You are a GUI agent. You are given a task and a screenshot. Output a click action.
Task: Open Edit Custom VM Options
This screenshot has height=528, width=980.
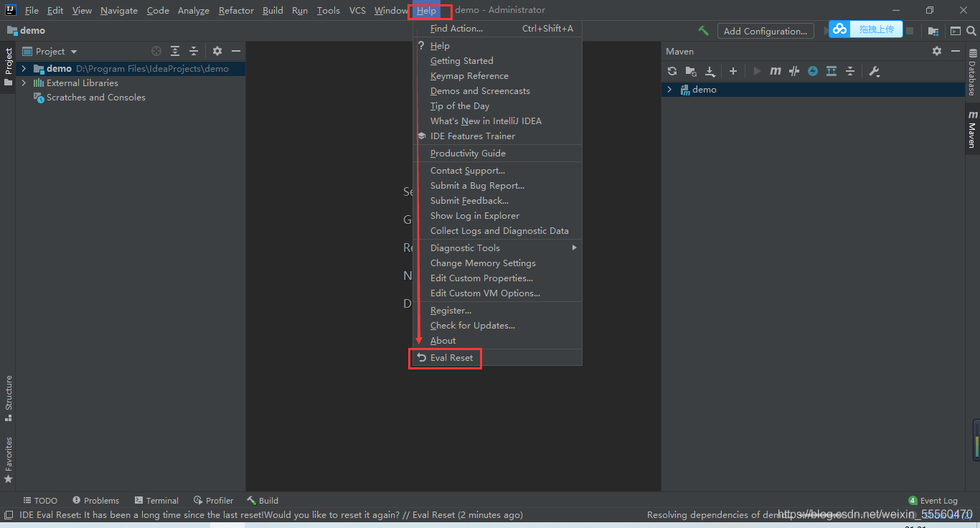click(497, 293)
